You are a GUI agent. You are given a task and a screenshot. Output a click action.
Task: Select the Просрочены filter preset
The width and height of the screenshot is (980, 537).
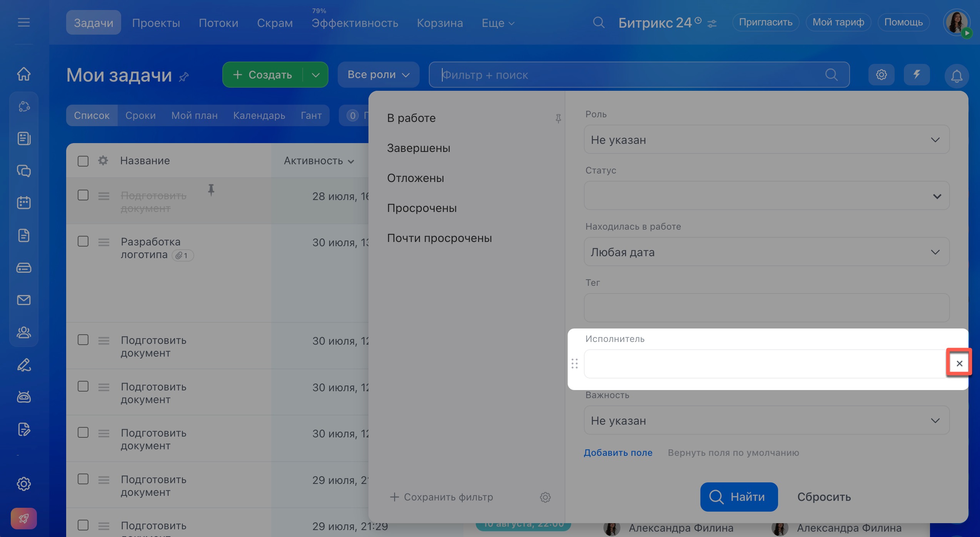(422, 208)
